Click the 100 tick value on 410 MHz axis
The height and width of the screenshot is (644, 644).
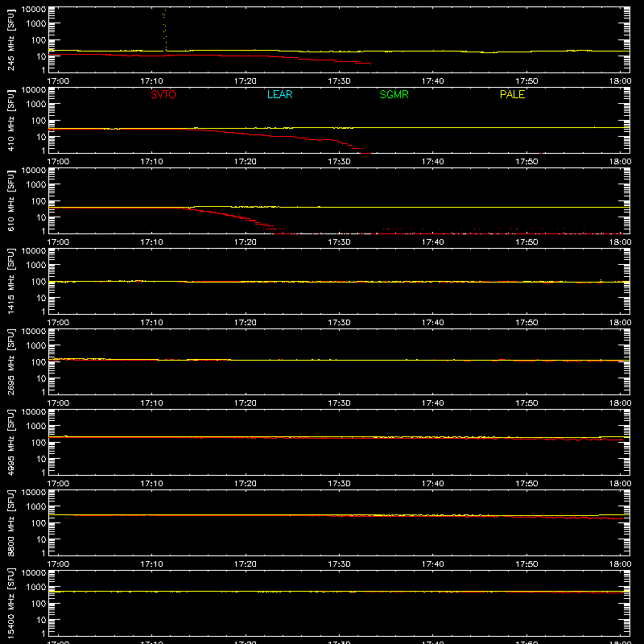[x=39, y=120]
